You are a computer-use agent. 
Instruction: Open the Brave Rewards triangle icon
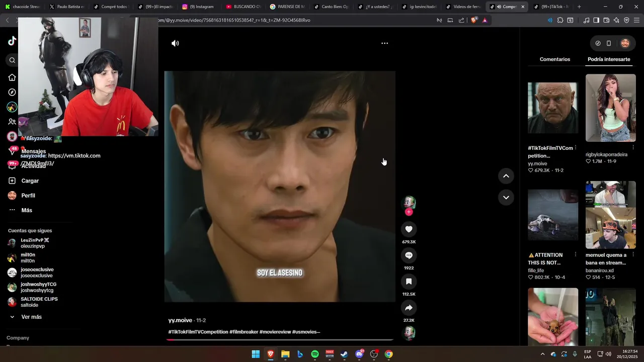485,20
